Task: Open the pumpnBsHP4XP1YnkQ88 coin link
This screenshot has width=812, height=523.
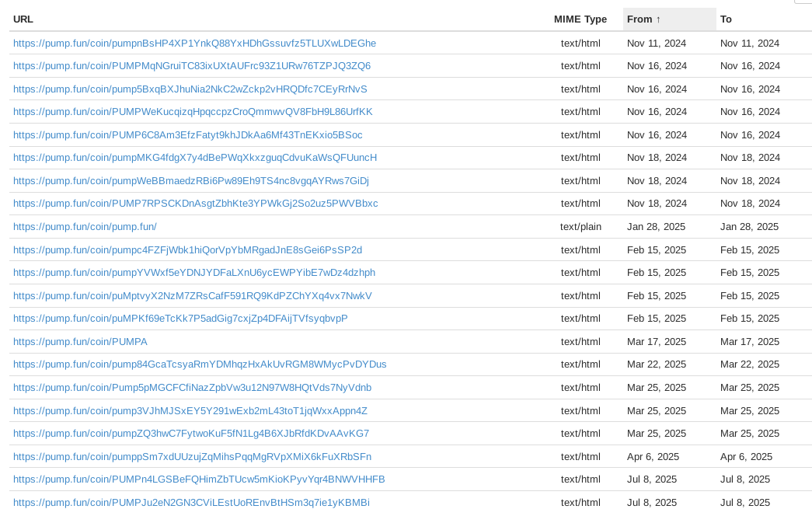Action: 195,44
